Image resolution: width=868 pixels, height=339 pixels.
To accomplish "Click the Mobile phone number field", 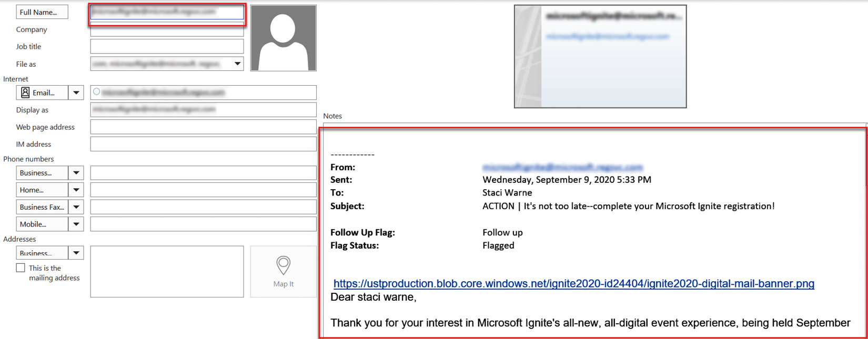I will click(x=203, y=224).
